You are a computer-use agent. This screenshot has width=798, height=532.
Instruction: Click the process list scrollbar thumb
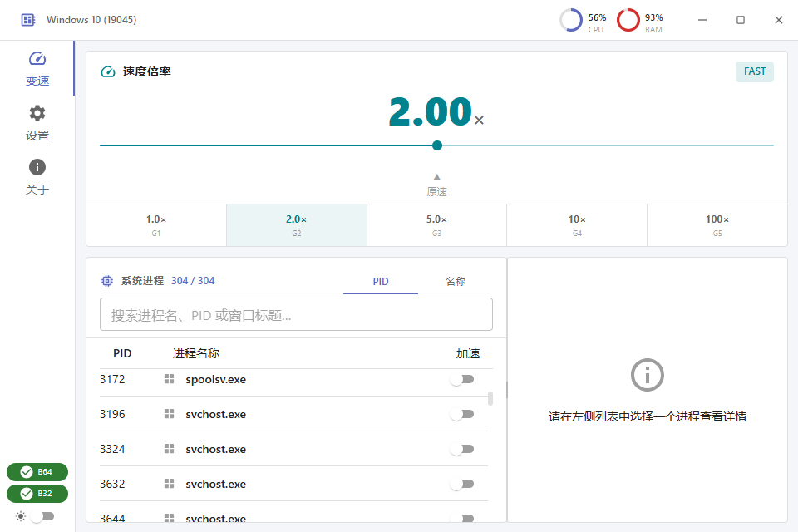coord(490,398)
